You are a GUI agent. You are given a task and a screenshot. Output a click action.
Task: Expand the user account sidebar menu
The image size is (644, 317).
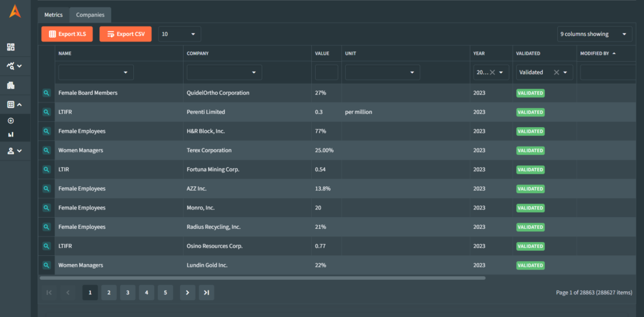(x=14, y=151)
